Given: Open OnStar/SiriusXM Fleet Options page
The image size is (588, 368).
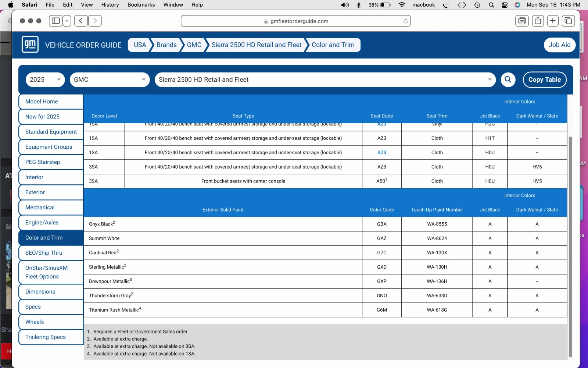Looking at the screenshot, I should [51, 272].
